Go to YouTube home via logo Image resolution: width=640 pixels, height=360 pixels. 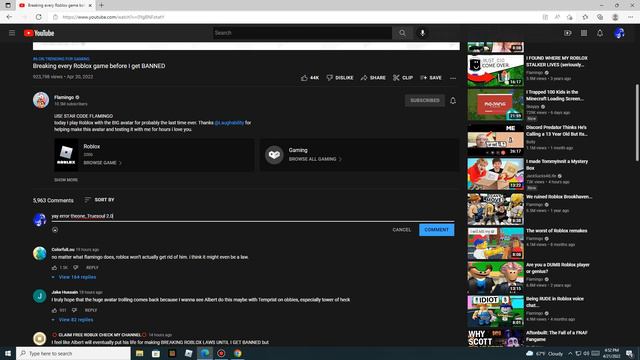point(39,33)
